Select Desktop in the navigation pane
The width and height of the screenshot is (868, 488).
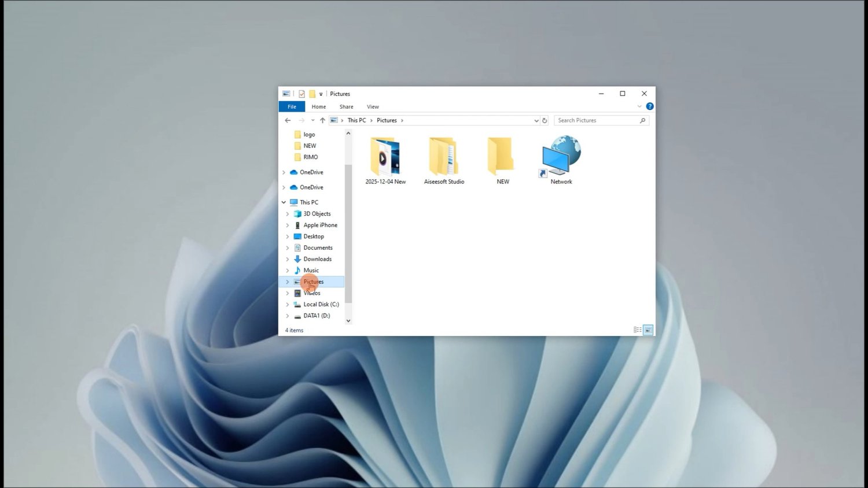pos(314,236)
